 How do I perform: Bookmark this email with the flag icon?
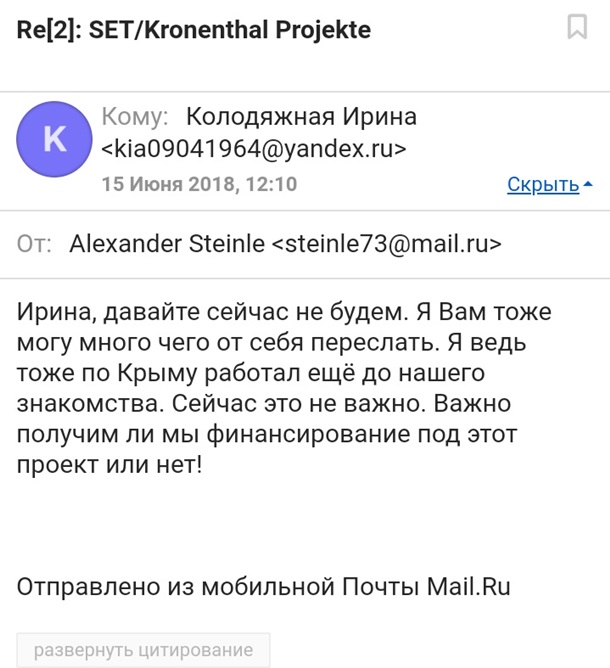click(577, 28)
